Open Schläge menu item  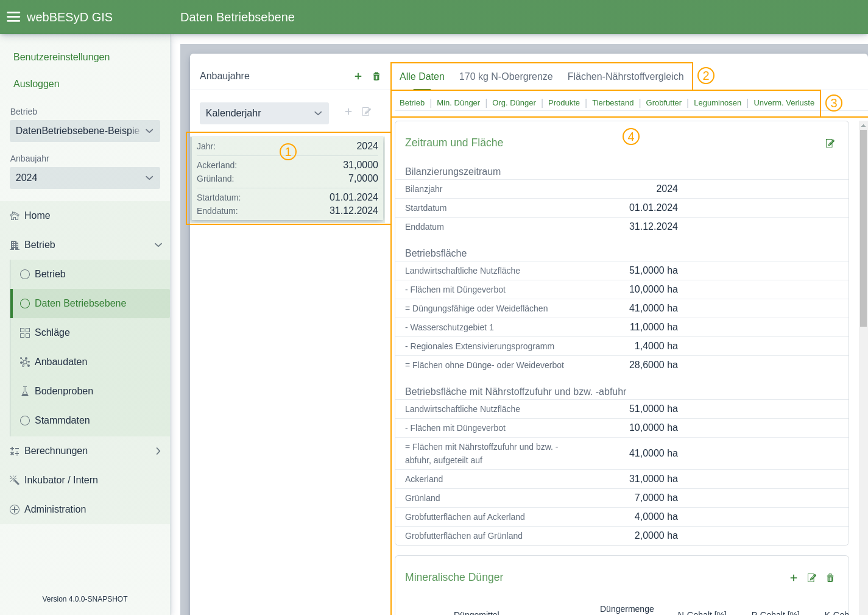[90, 333]
